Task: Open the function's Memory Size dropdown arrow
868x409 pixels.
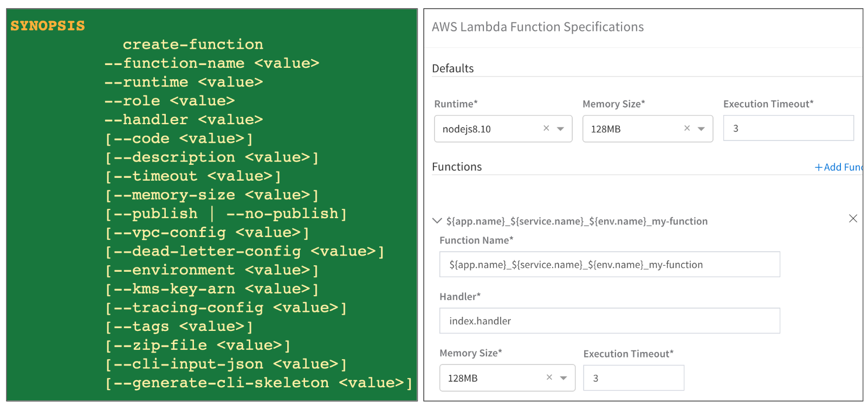Action: 563,378
